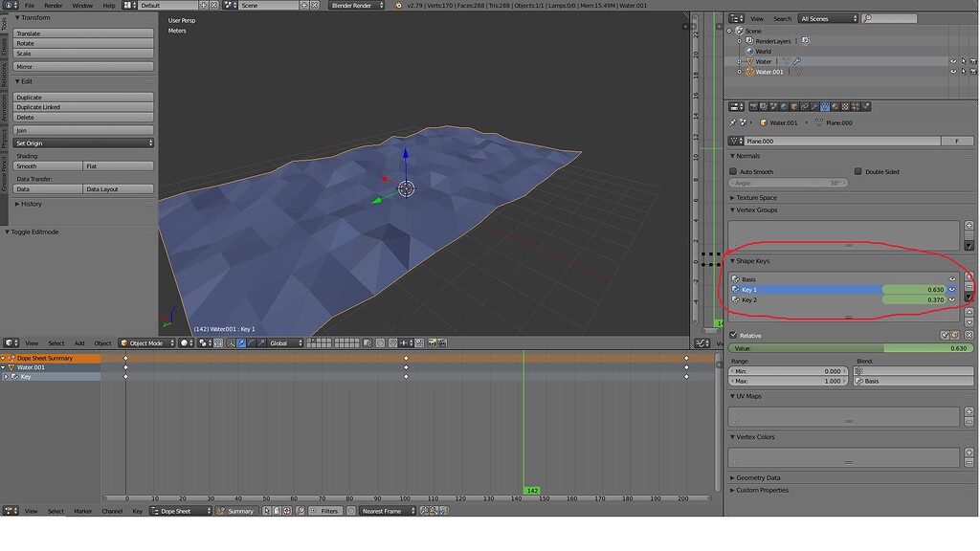Enable the Auto Smooth checkbox

(733, 171)
